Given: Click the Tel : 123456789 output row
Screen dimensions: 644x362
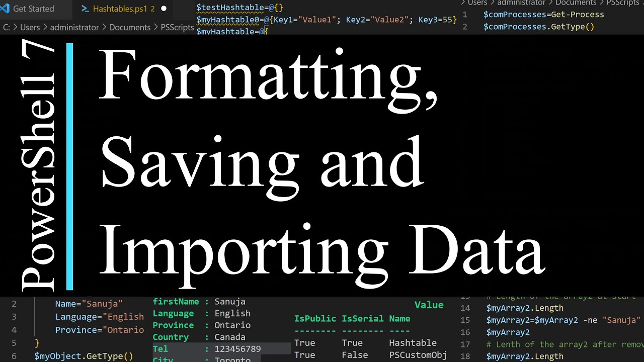Looking at the screenshot, I should tap(207, 349).
